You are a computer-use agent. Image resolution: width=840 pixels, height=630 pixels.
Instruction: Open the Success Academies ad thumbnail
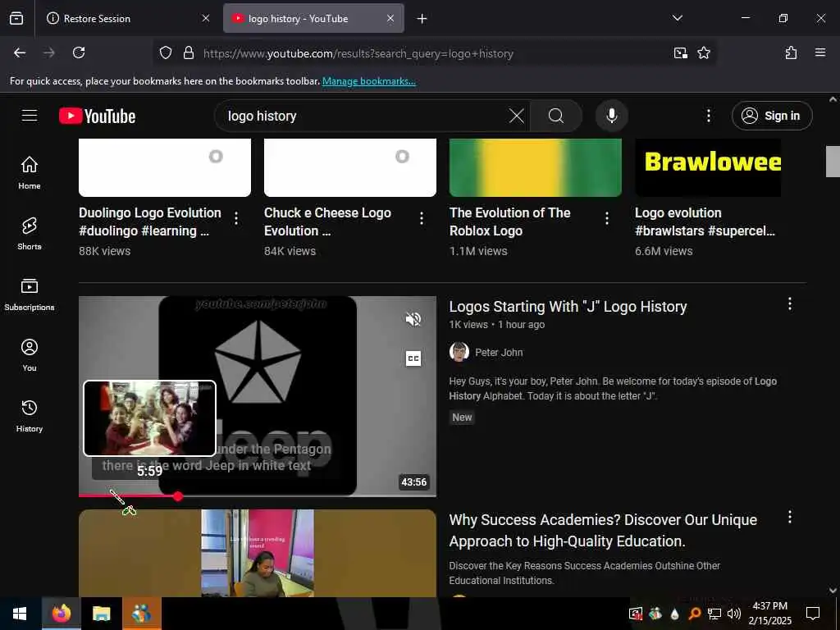tap(257, 553)
